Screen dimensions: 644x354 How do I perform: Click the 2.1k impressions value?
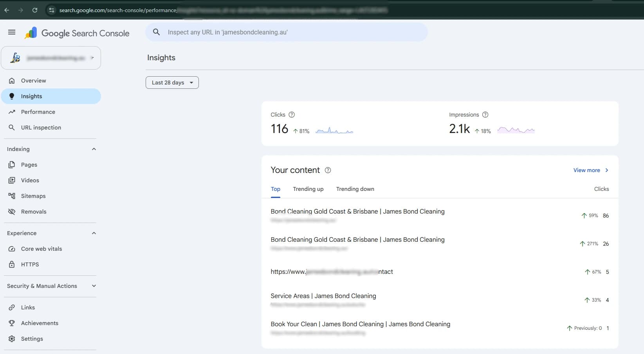[459, 129]
